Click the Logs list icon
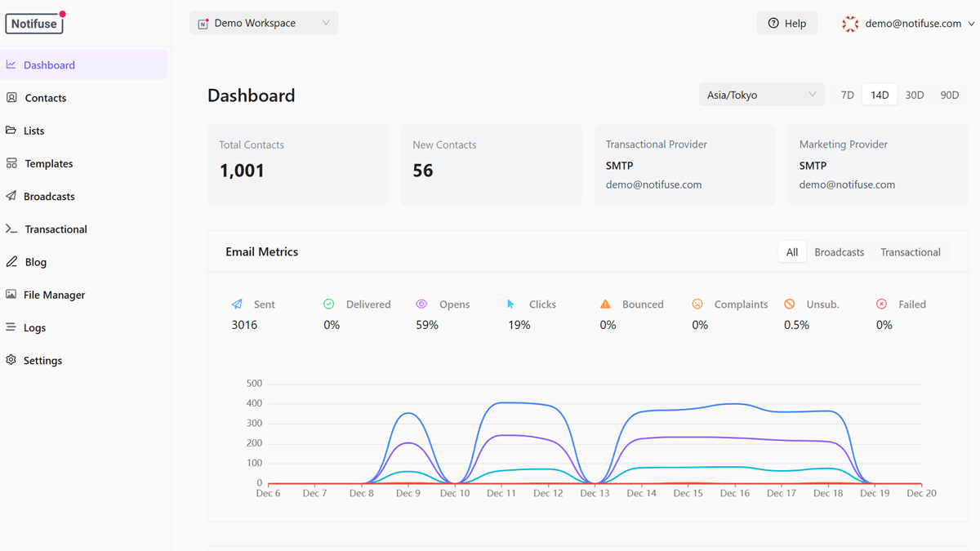 pyautogui.click(x=11, y=327)
